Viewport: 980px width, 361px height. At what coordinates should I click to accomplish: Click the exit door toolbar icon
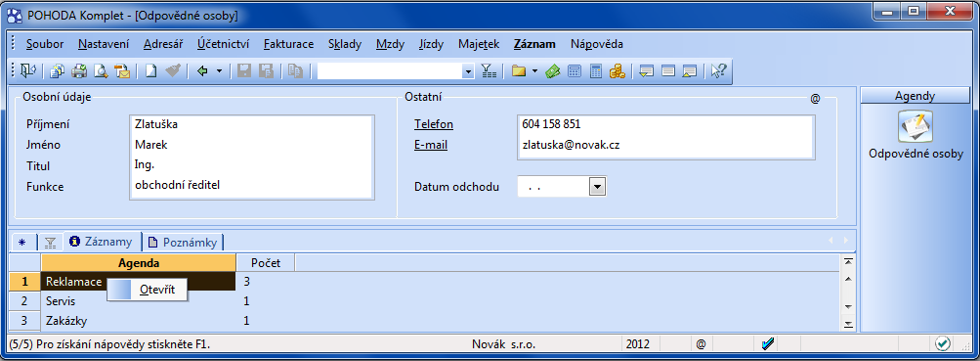[x=28, y=71]
